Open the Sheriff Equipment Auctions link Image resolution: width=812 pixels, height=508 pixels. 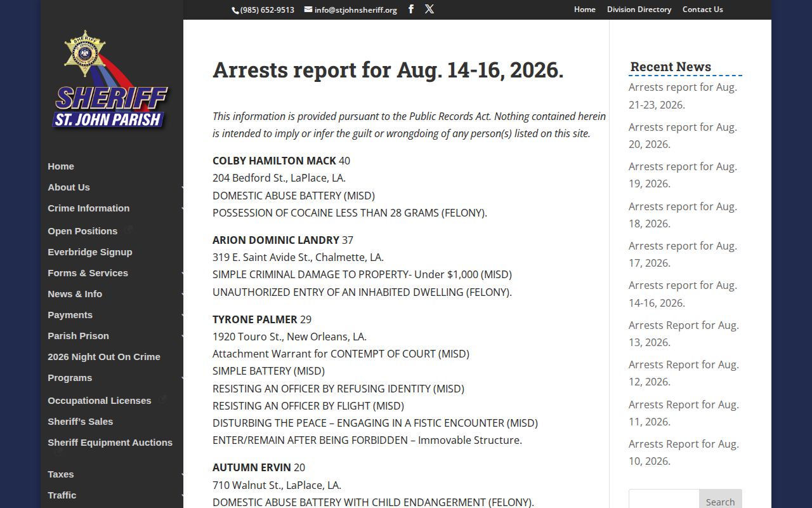[110, 443]
